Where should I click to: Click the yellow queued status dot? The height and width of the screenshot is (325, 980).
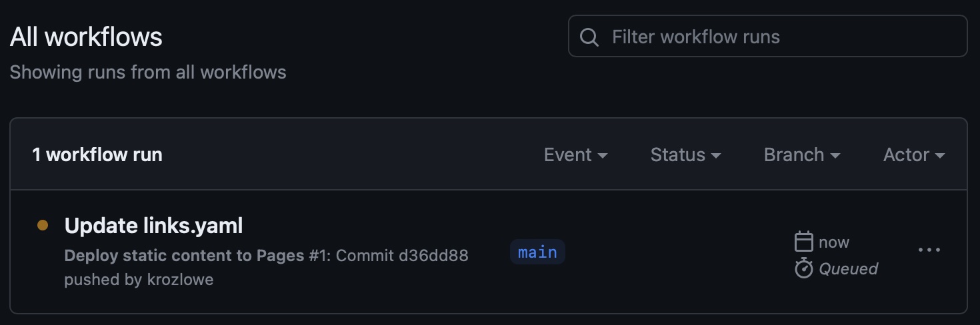(x=43, y=226)
